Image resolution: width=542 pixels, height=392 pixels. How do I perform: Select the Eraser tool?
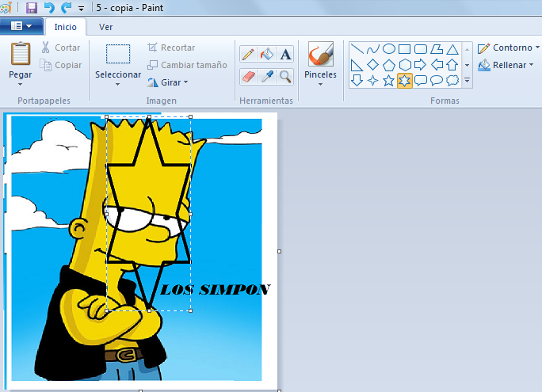coord(248,77)
